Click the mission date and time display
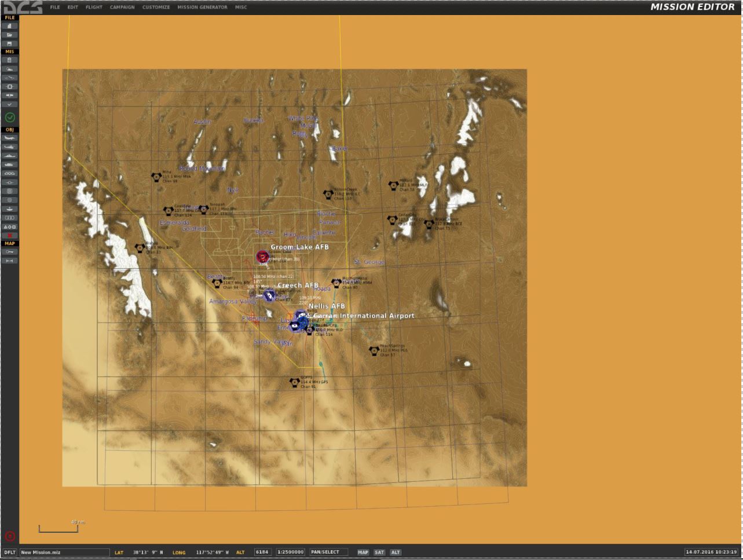The width and height of the screenshot is (743, 560). coord(712,552)
